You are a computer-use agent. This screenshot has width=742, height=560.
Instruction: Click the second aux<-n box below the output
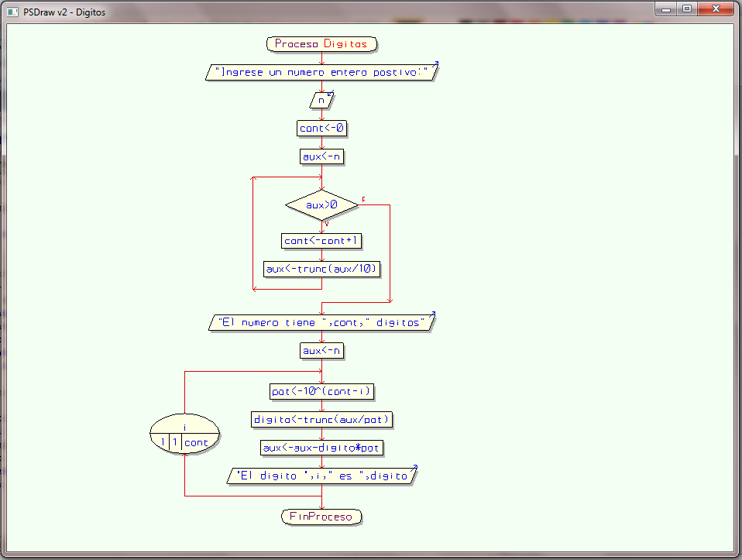point(321,350)
